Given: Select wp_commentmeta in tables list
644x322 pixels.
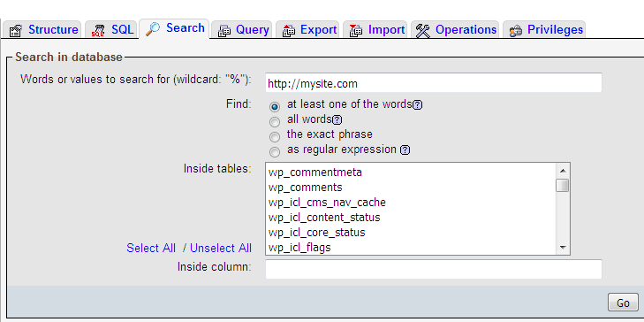Looking at the screenshot, I should tap(411, 172).
